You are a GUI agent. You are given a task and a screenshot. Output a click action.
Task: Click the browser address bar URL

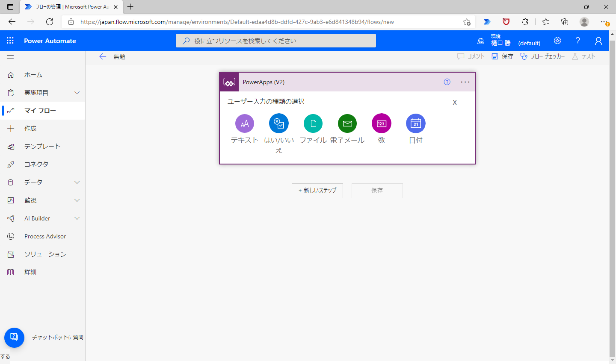237,22
